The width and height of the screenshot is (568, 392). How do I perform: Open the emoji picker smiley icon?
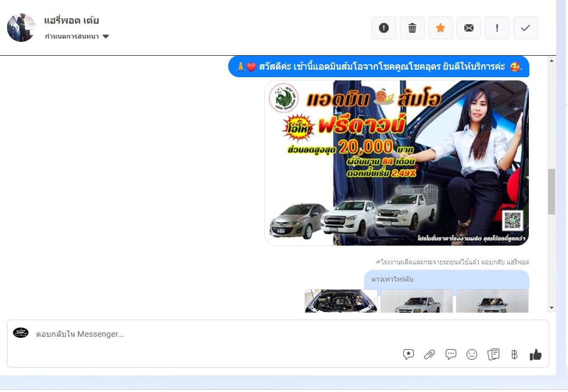[x=472, y=354]
